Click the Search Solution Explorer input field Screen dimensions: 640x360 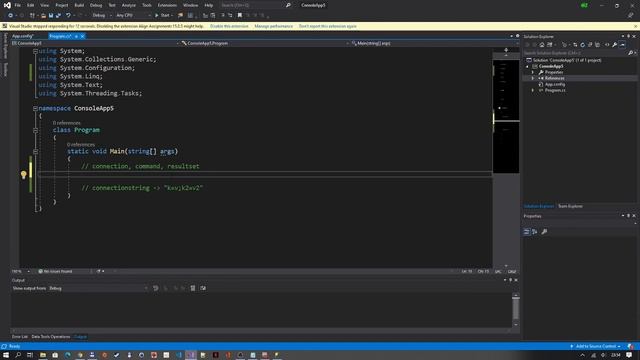(x=576, y=53)
